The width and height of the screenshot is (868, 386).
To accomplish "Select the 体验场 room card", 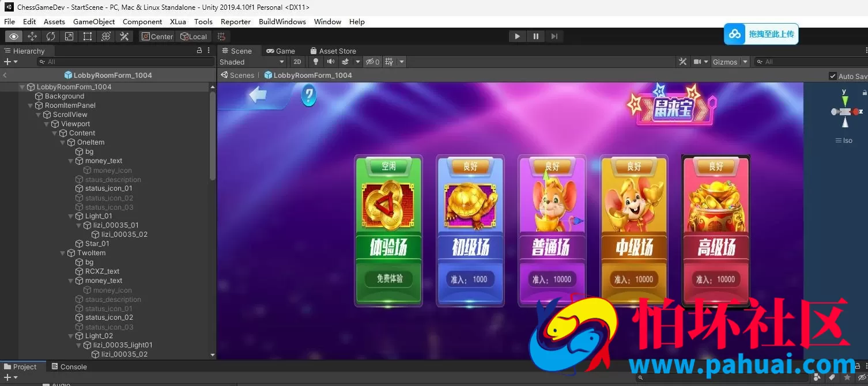I will click(x=388, y=230).
